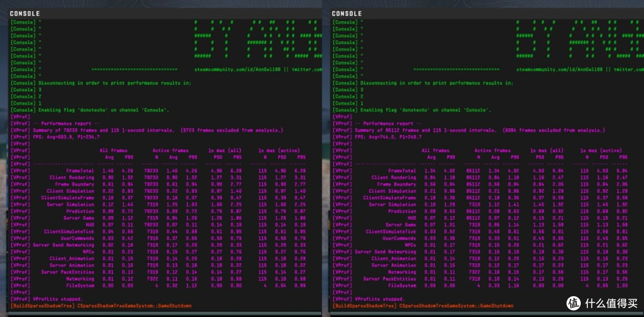Click 'FileSystem' label in right console
This screenshot has width=644, height=317.
click(x=402, y=285)
